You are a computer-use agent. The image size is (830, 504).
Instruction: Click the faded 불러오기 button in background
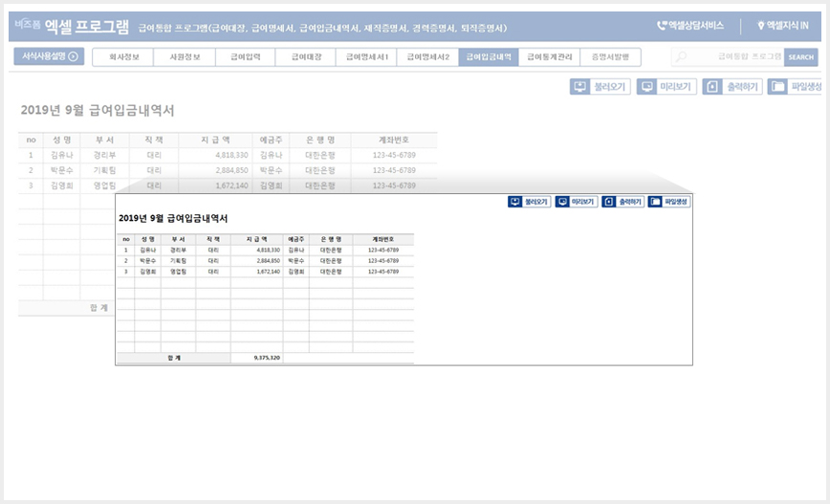click(600, 87)
